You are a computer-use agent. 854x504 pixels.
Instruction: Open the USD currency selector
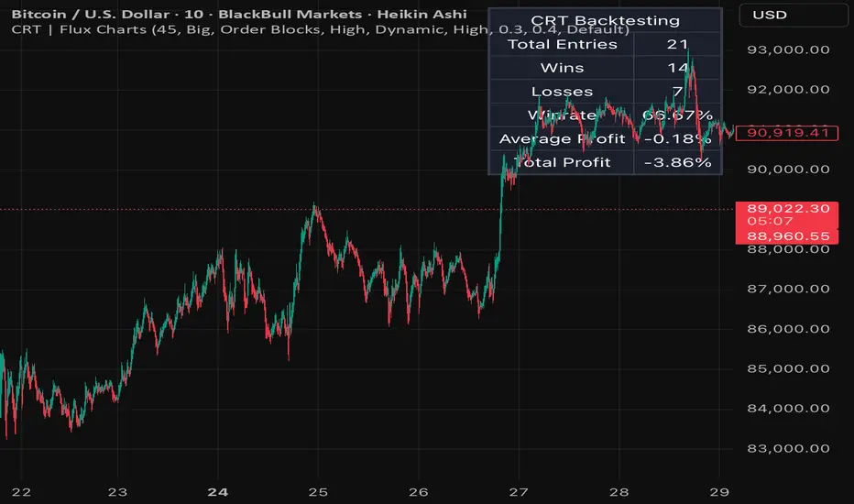click(793, 15)
